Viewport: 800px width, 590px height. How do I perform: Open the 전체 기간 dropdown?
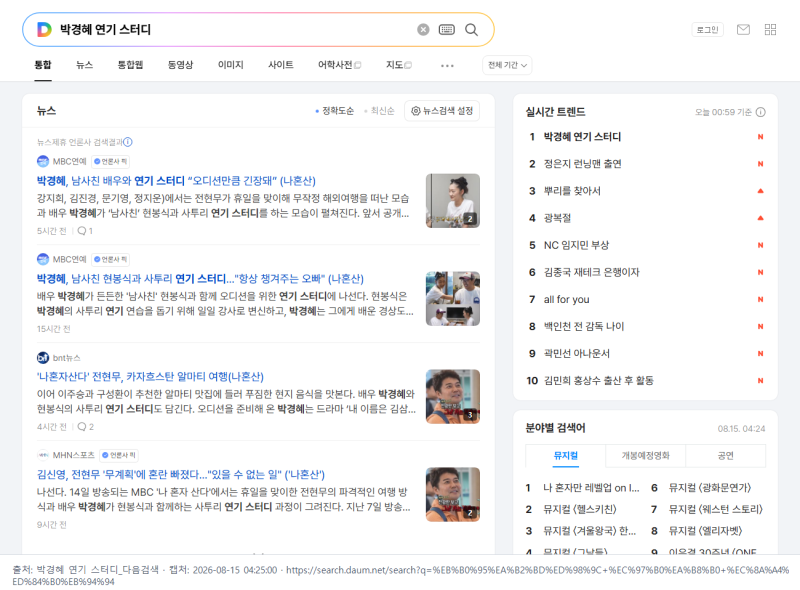507,65
